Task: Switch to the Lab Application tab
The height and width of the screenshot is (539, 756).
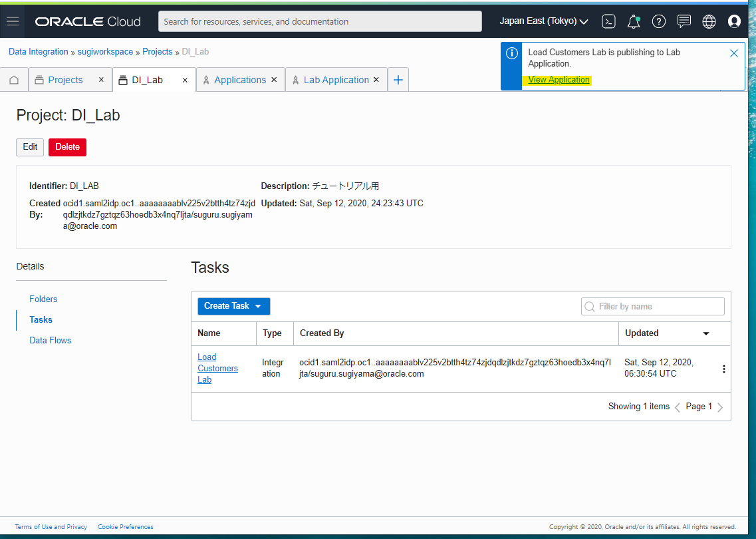Action: pyautogui.click(x=336, y=80)
